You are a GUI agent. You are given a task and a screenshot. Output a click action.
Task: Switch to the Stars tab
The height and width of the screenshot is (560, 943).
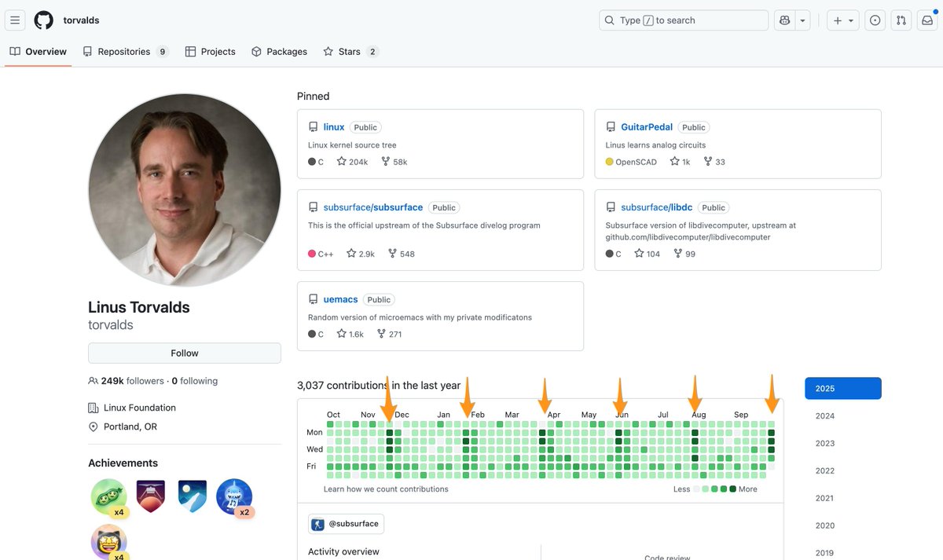350,52
